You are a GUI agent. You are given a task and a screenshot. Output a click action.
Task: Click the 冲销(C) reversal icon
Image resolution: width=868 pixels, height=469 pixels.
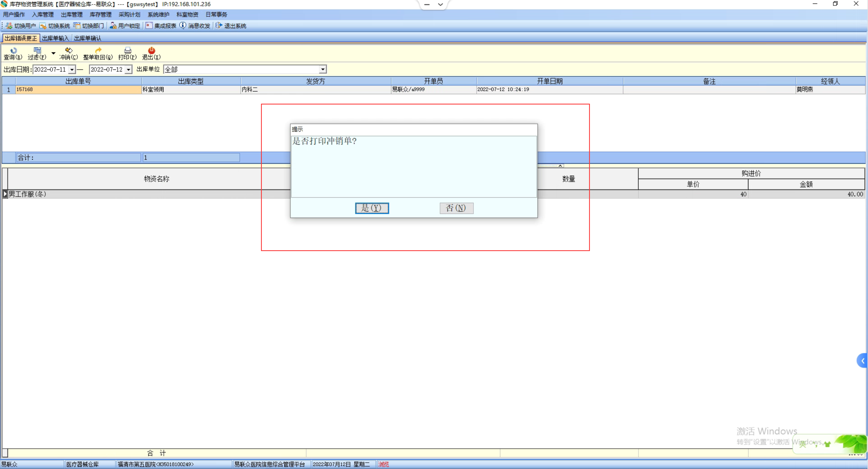(69, 50)
